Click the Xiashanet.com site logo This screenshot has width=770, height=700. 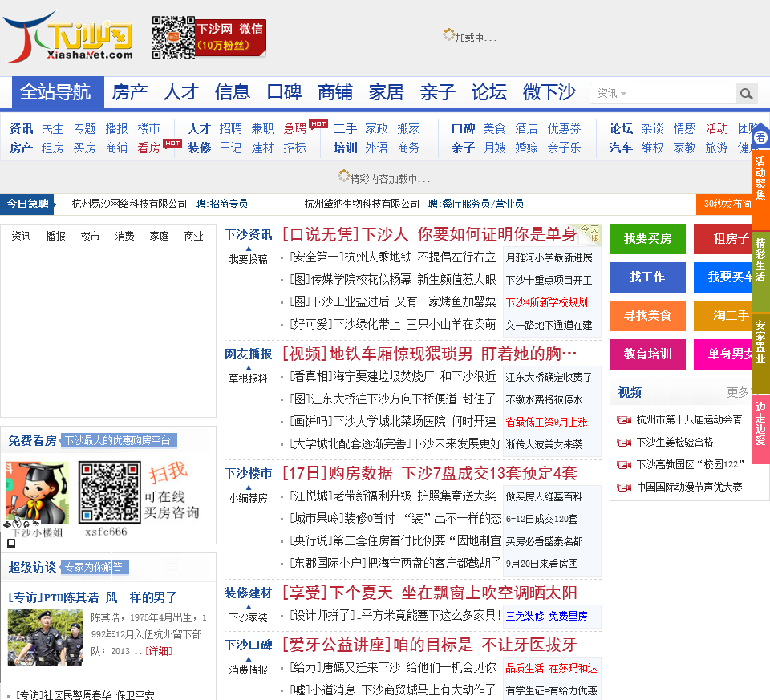pos(67,38)
